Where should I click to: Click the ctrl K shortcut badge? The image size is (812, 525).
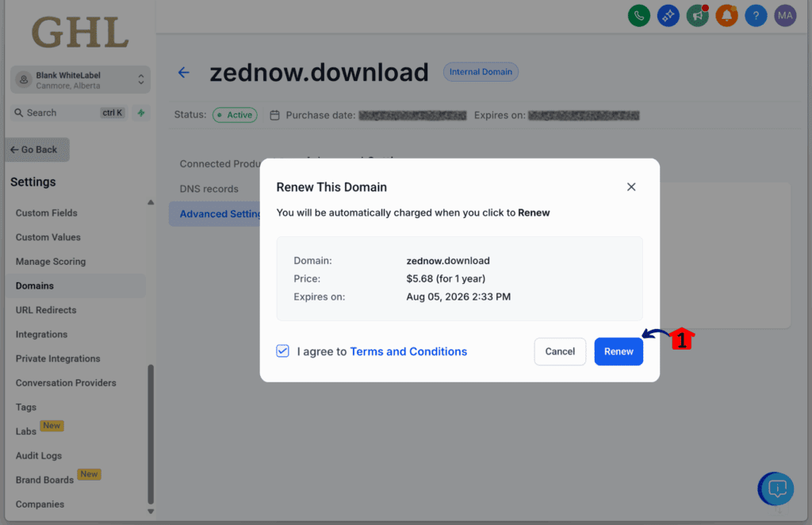[x=113, y=113]
